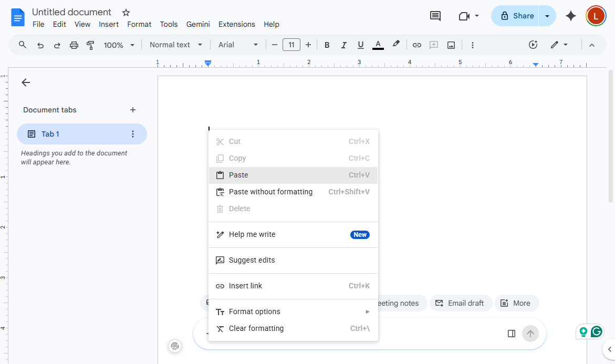
Task: Open the document search icon
Action: [22, 45]
